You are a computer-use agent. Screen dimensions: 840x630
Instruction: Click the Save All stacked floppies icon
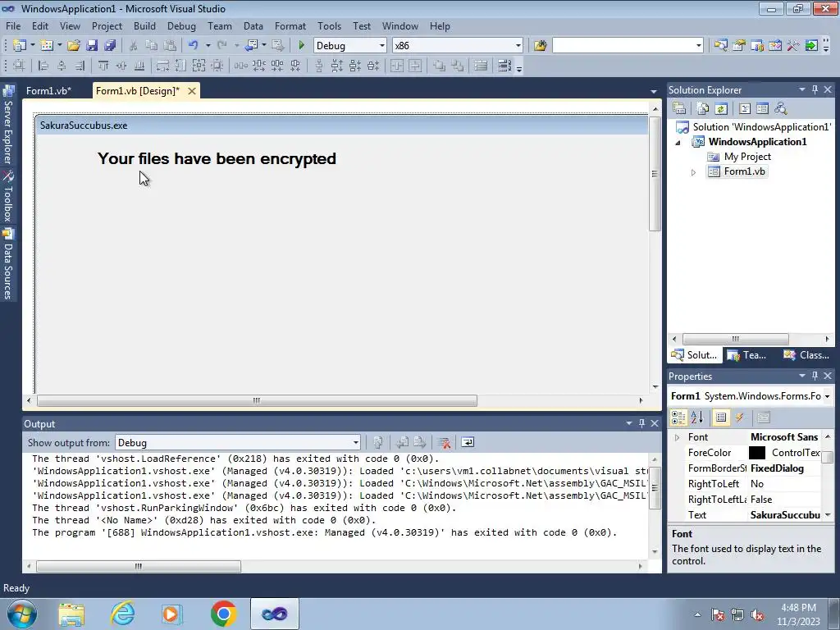(110, 46)
